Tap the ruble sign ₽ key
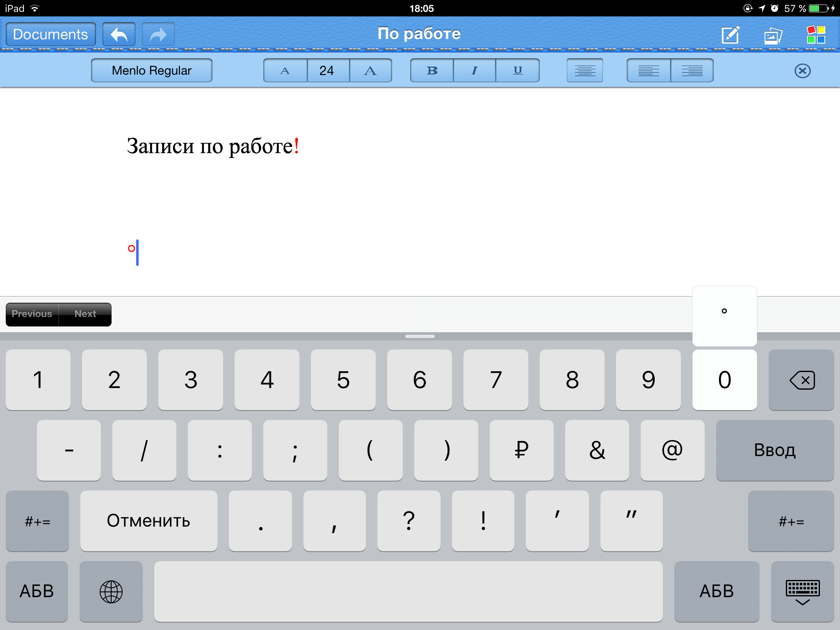The image size is (840, 630). [x=521, y=450]
